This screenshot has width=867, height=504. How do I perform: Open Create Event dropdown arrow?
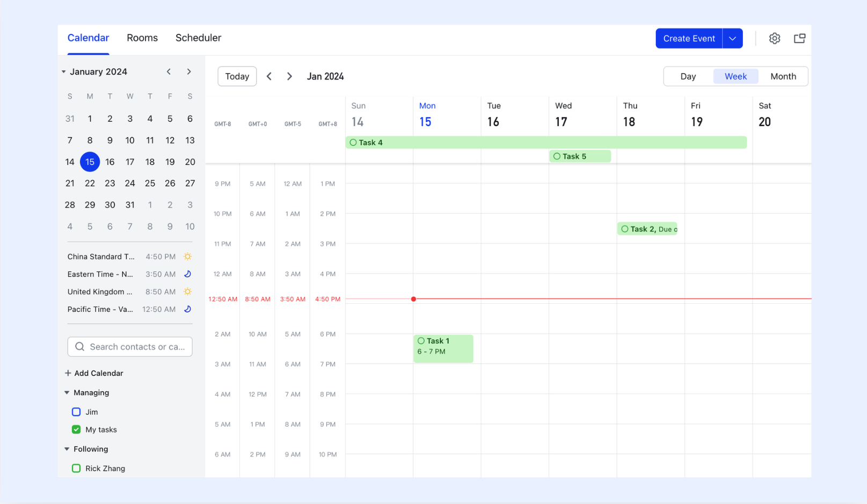point(732,39)
